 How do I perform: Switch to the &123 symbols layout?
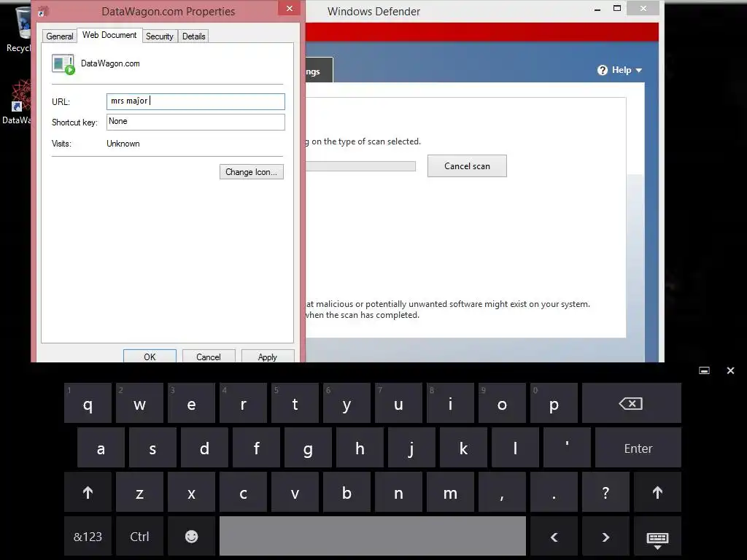click(x=88, y=536)
